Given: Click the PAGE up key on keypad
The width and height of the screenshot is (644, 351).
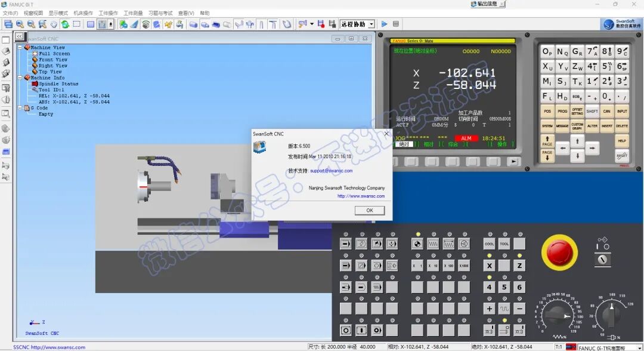Looking at the screenshot, I should point(547,141).
